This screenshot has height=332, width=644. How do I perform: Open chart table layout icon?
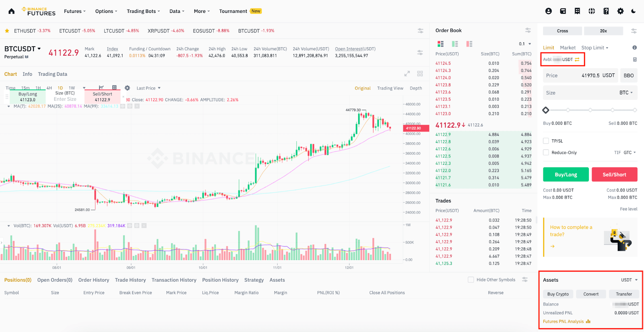(x=114, y=87)
